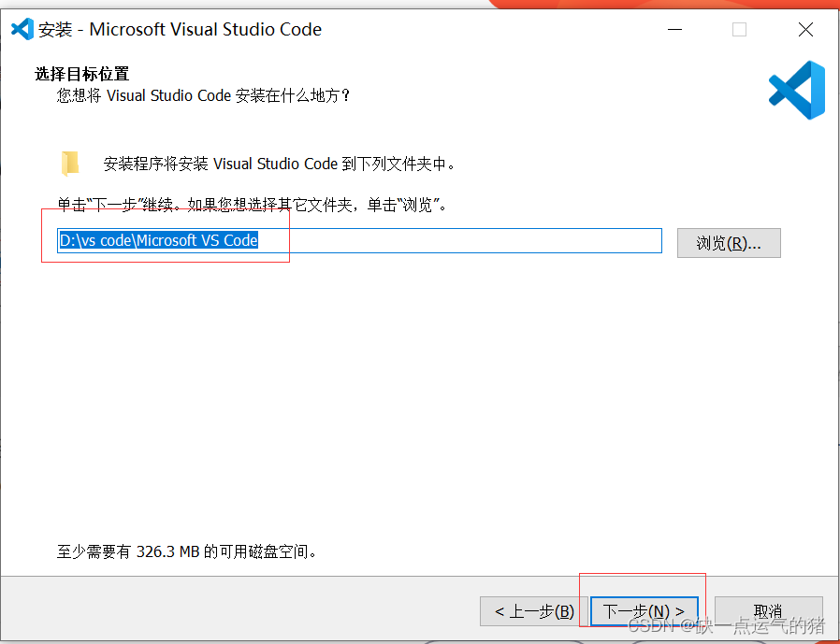840x644 pixels.
Task: Click the disabled maximize window button
Action: (739, 30)
